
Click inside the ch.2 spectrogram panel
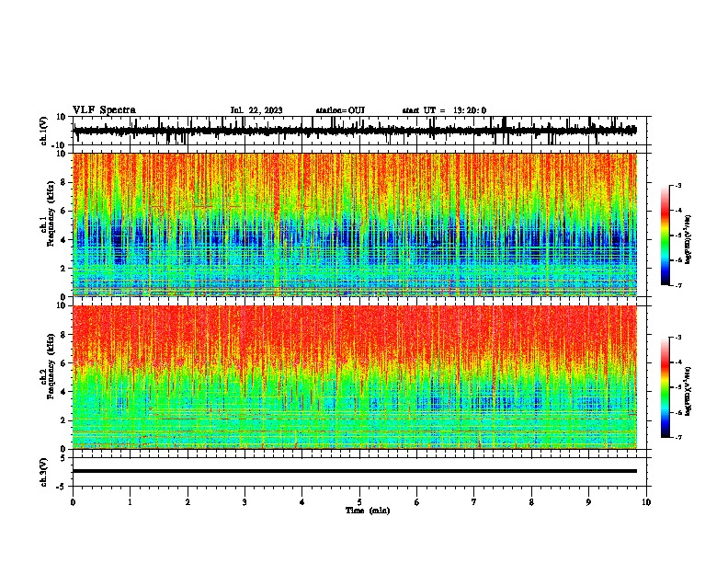(x=355, y=377)
